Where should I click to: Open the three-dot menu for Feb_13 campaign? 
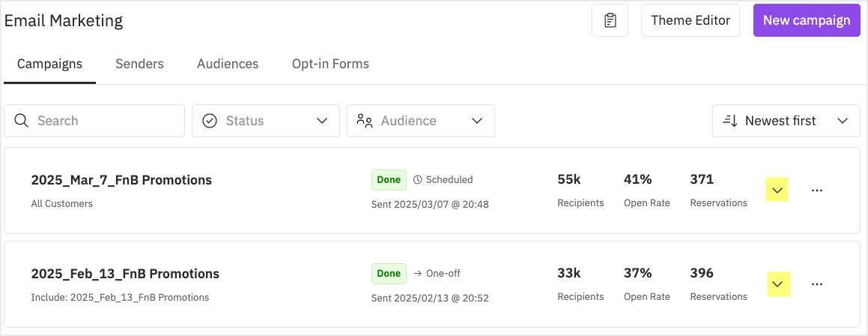point(816,284)
